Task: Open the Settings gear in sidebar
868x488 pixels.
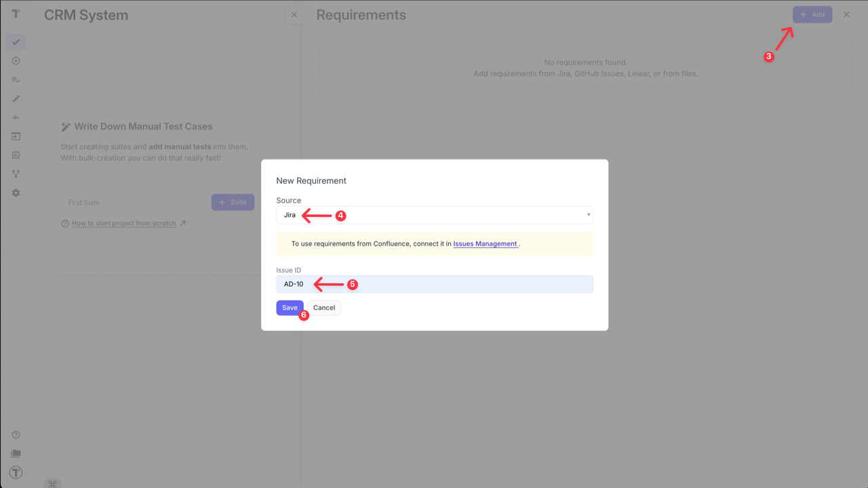Action: (x=16, y=192)
